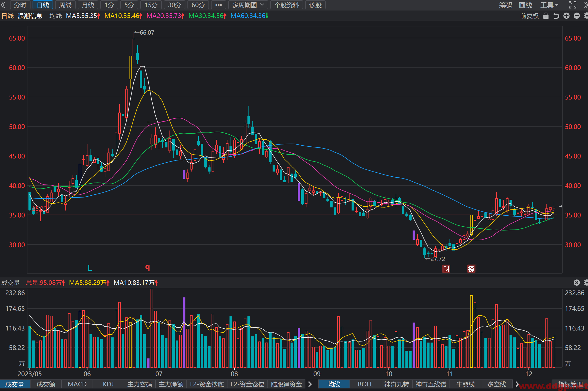Select 神奇九转 indicator

coord(396,384)
